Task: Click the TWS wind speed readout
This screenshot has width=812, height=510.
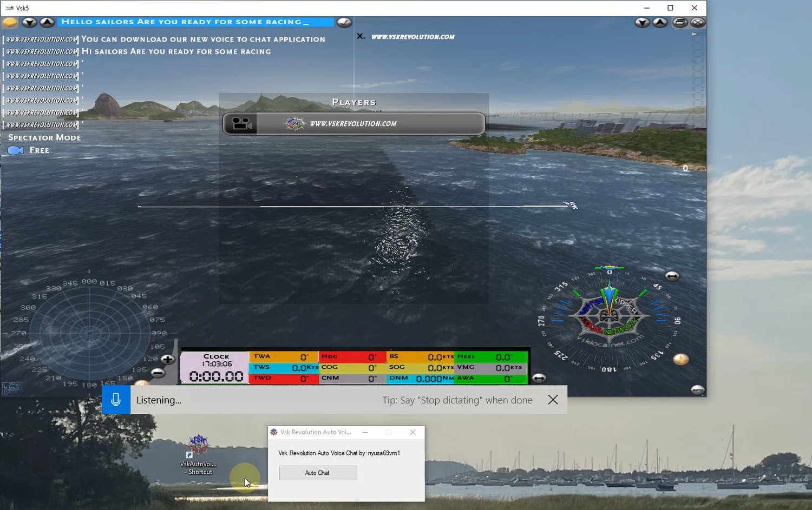Action: click(x=284, y=368)
